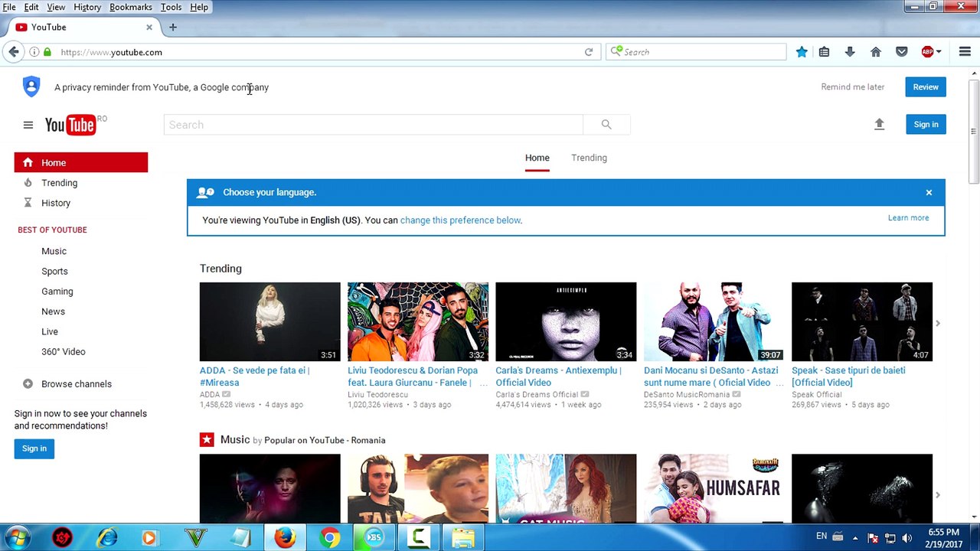Switch to the Trending tab
Image resolution: width=980 pixels, height=551 pixels.
click(x=589, y=158)
